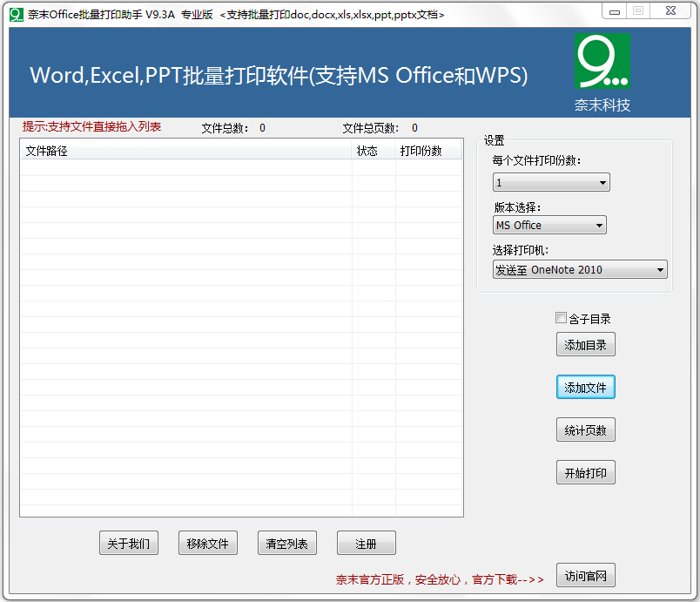
Task: Click the 添加文件 button
Action: click(x=586, y=387)
